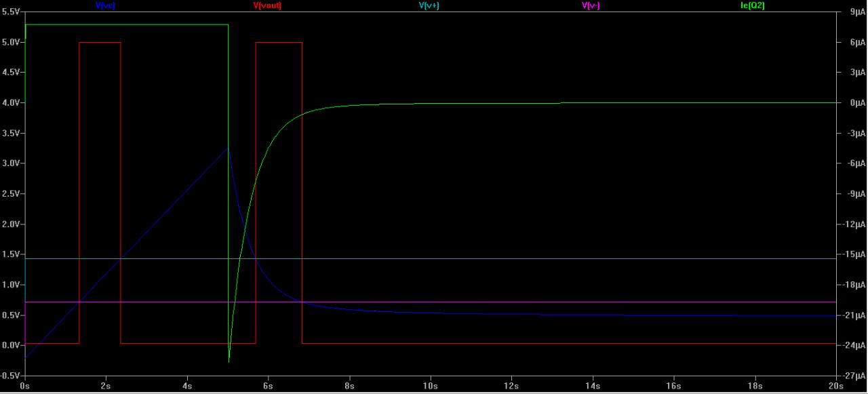868x394 pixels.
Task: Click the 3.5V left axis label
Action: [x=11, y=133]
